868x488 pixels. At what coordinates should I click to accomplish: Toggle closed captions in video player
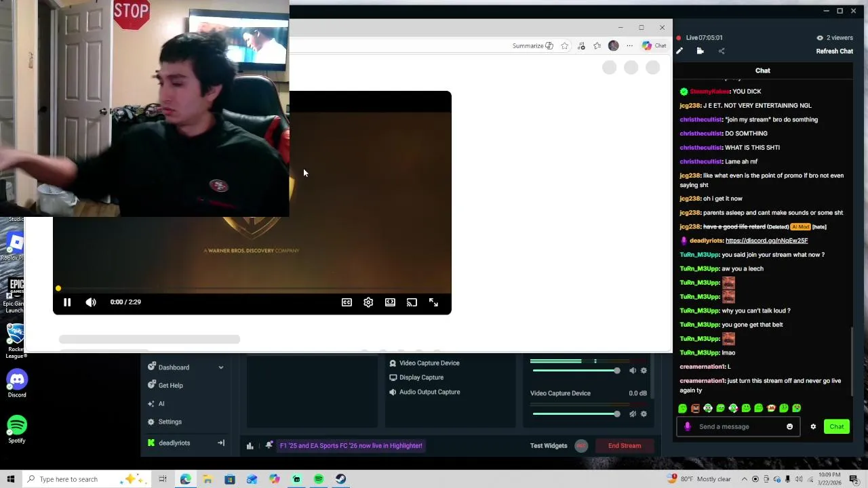(347, 302)
